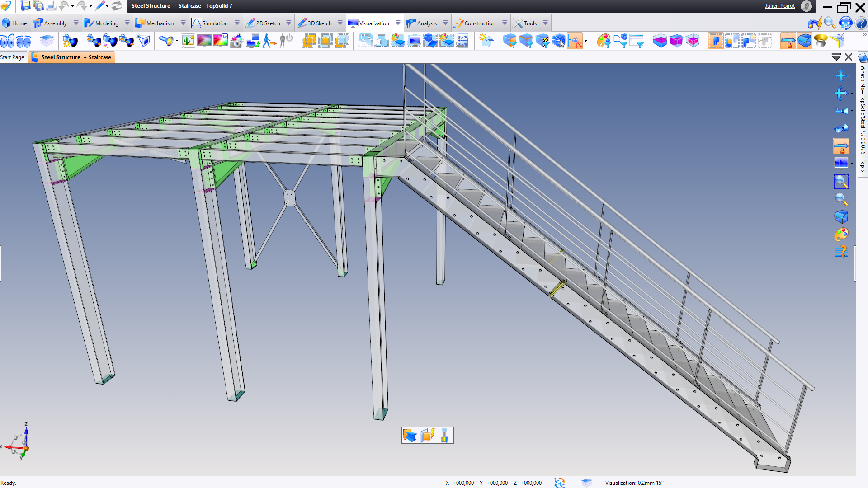Click the zoom fit magnifier in right sidebar
Screen dimensions: 868x488
(841, 182)
